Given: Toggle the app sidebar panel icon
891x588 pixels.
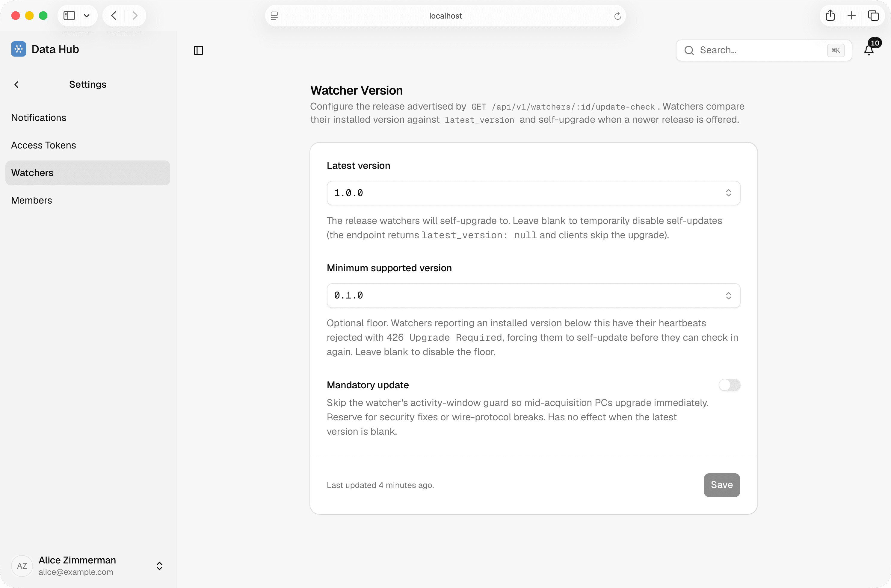Looking at the screenshot, I should [198, 50].
